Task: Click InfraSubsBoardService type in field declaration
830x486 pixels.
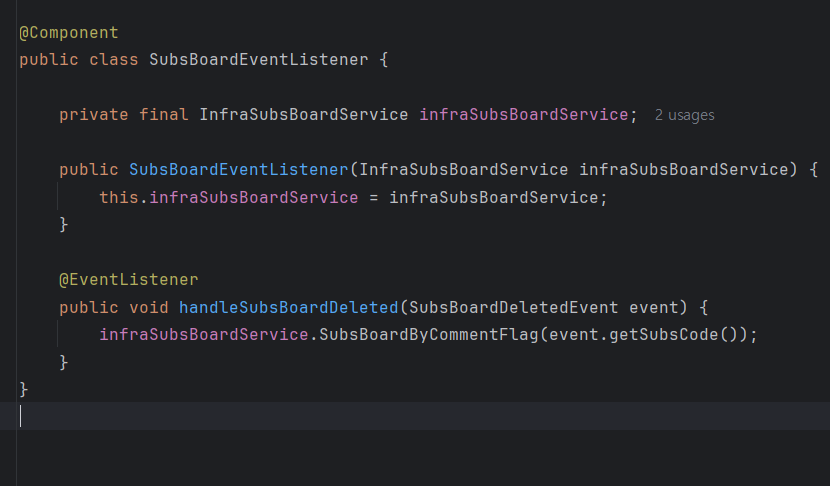Action: coord(304,114)
